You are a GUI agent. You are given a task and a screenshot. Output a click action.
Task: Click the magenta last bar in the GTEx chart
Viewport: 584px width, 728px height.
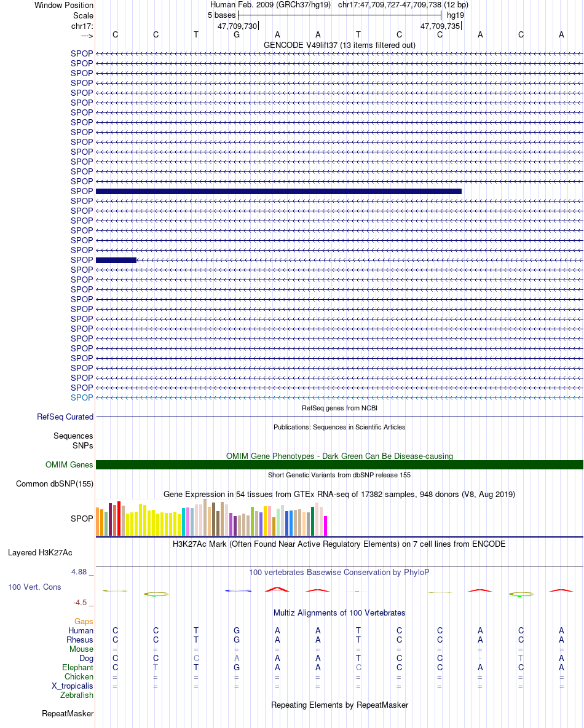326,526
